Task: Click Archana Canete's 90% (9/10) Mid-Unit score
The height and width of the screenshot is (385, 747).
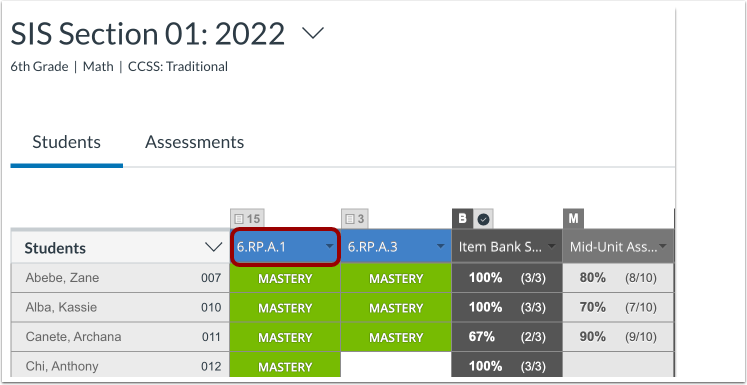Action: tap(618, 337)
